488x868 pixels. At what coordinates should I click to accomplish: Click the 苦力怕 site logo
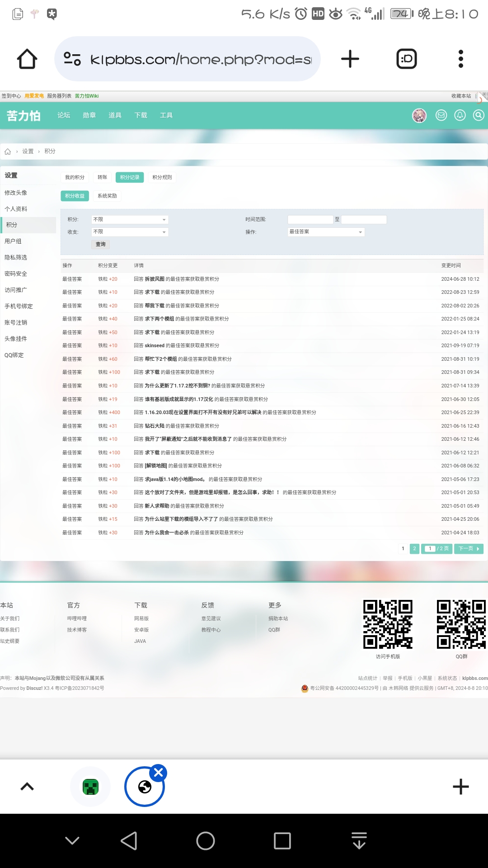pos(23,116)
